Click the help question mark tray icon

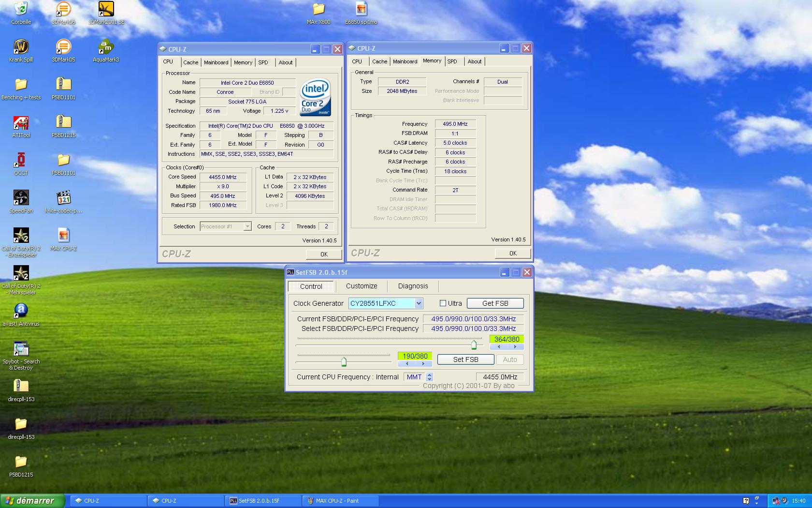pos(746,501)
